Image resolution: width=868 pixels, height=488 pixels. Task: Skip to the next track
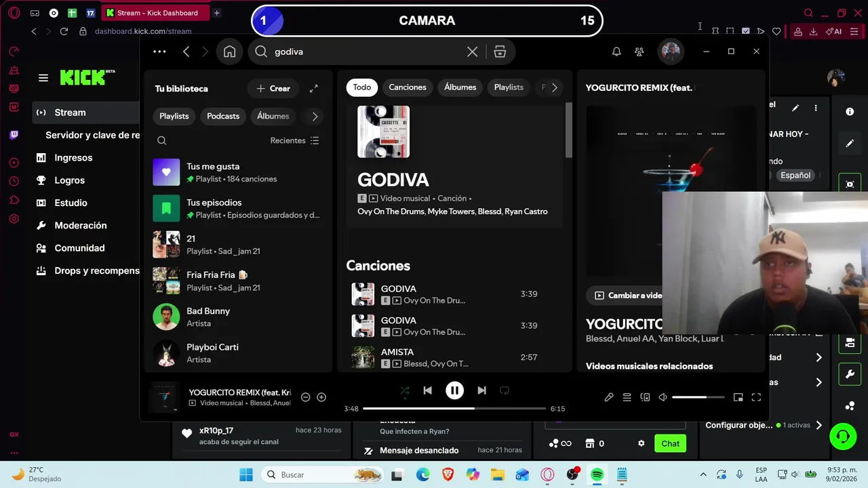[481, 390]
